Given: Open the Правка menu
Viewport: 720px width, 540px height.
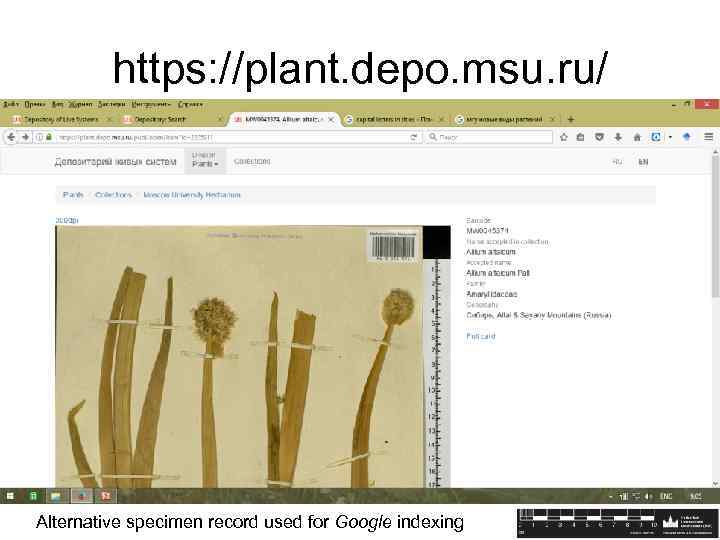Looking at the screenshot, I should click(35, 105).
